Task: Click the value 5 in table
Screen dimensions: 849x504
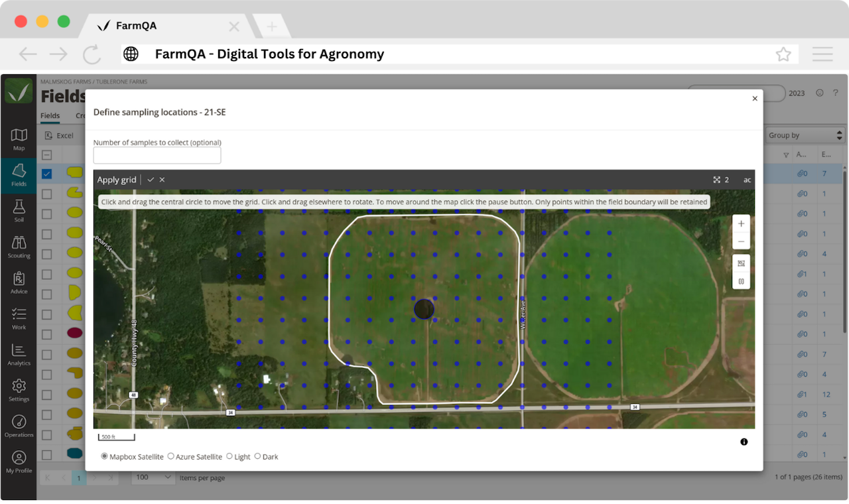Action: point(824,414)
